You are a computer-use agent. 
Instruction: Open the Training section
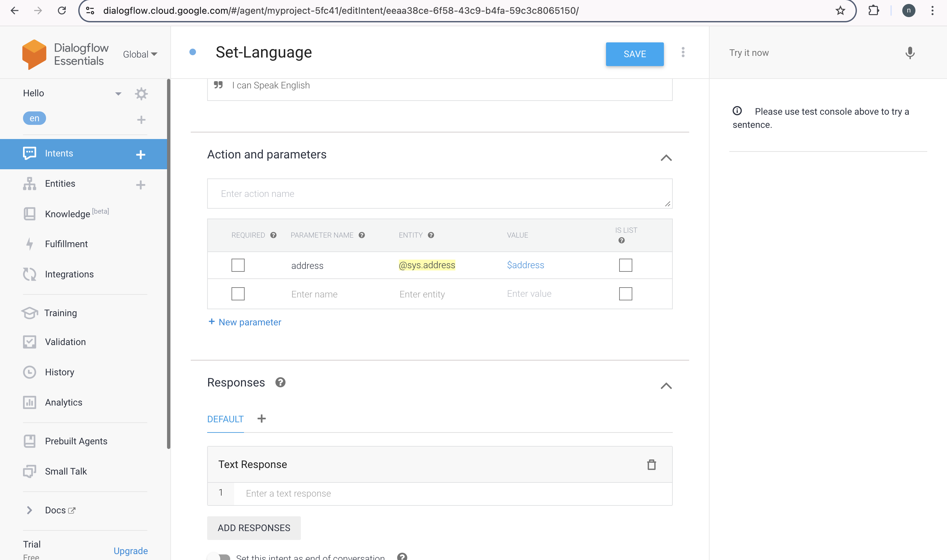(61, 313)
